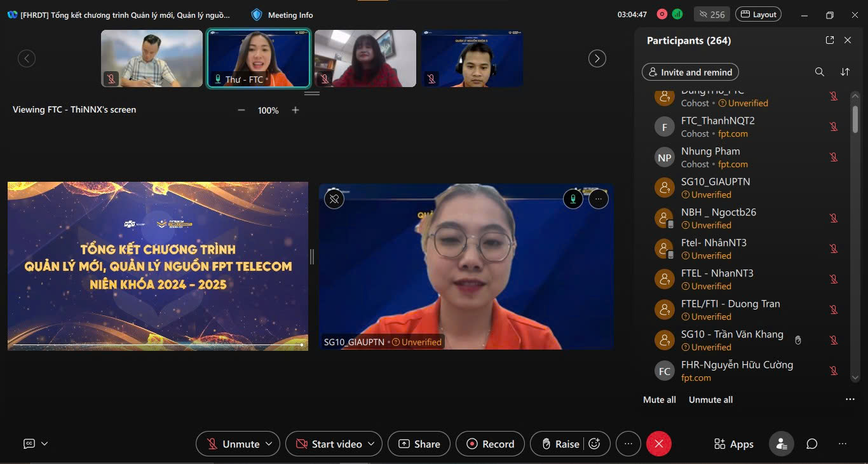The height and width of the screenshot is (464, 868).
Task: Search participants with the magnifier icon
Action: point(820,72)
